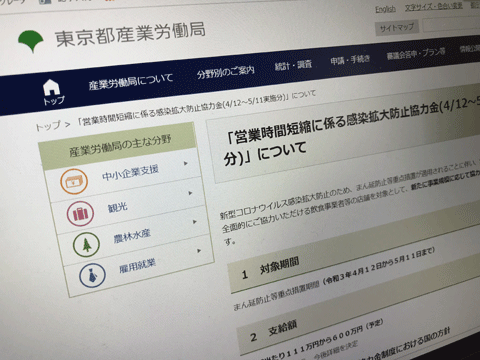Open the 申請・手続き menu
This screenshot has height=360, width=480.
350,60
